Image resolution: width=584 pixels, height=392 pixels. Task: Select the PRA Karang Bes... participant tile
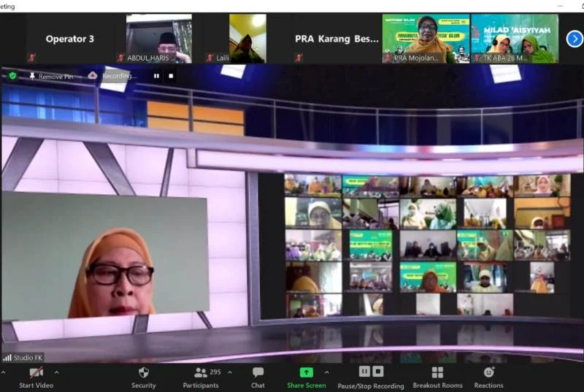tap(337, 39)
